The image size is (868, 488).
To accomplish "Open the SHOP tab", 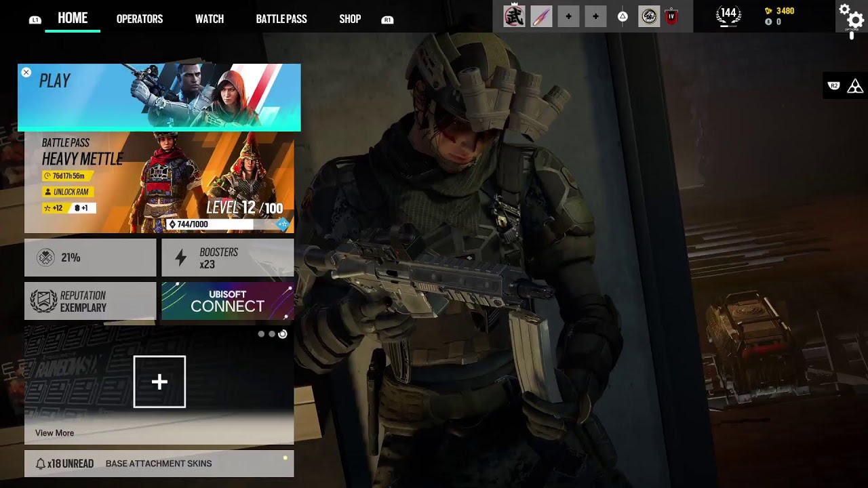I will pyautogui.click(x=350, y=19).
